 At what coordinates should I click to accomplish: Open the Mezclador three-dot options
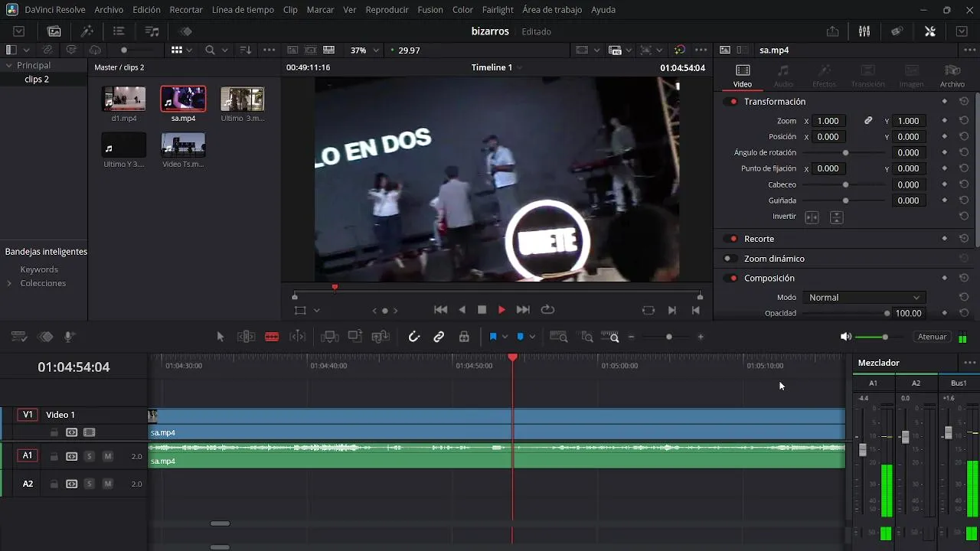point(970,363)
